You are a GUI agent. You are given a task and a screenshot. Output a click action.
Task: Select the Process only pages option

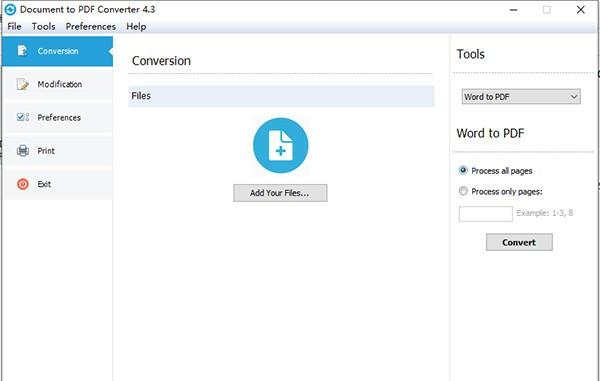coord(501,191)
